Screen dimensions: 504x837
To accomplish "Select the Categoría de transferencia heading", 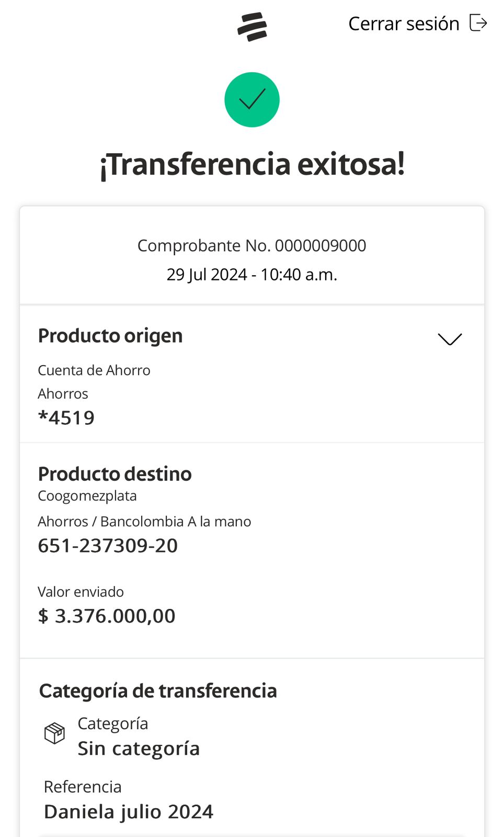I will pyautogui.click(x=158, y=691).
